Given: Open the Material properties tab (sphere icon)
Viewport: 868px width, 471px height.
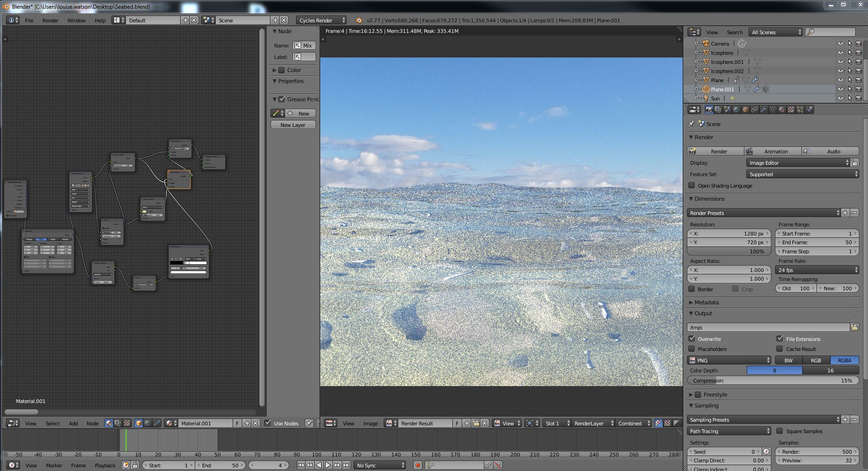Looking at the screenshot, I should pyautogui.click(x=782, y=110).
